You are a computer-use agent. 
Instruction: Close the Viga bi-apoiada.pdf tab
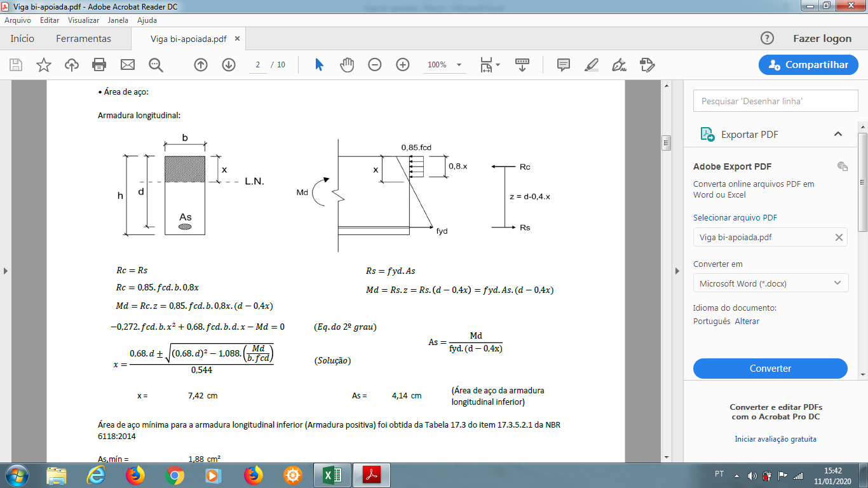click(x=238, y=39)
